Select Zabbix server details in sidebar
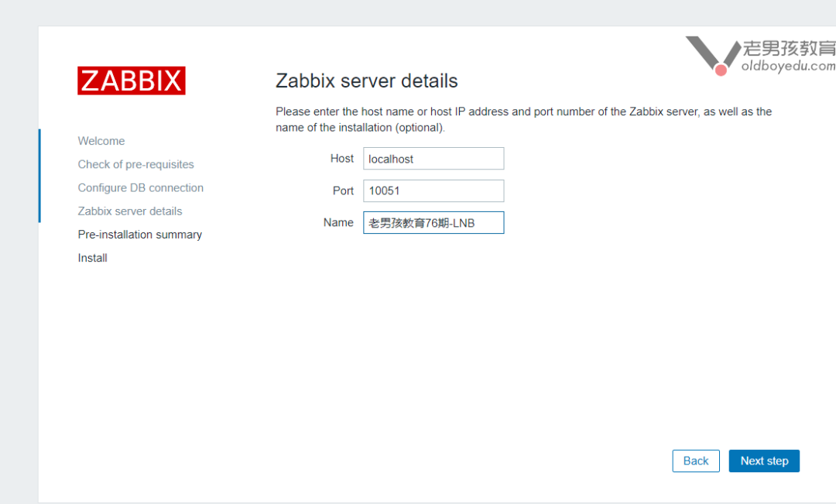Screen dimensions: 836x504 coord(130,211)
